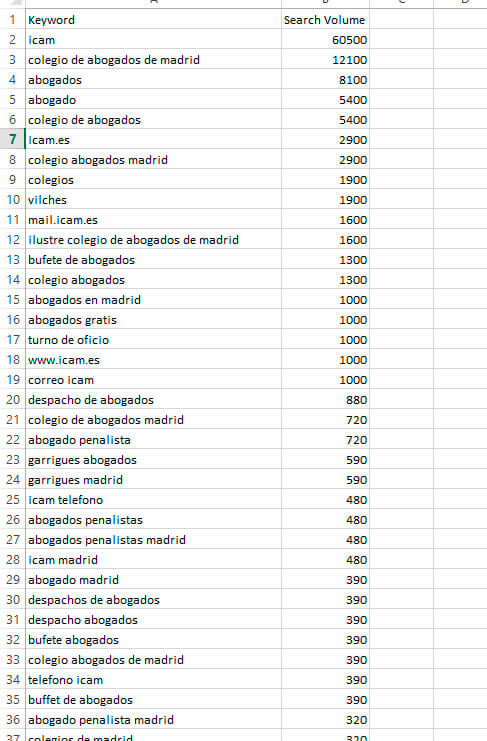Screen dimensions: 487x741
Task: Select the 'colegios' cell in row 9
Action: (x=153, y=180)
